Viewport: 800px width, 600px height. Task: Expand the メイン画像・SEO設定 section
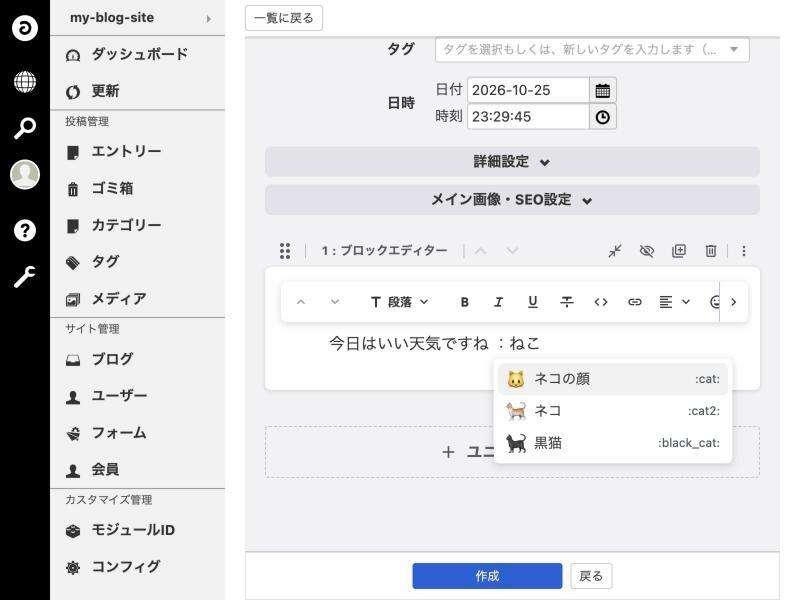pos(512,199)
